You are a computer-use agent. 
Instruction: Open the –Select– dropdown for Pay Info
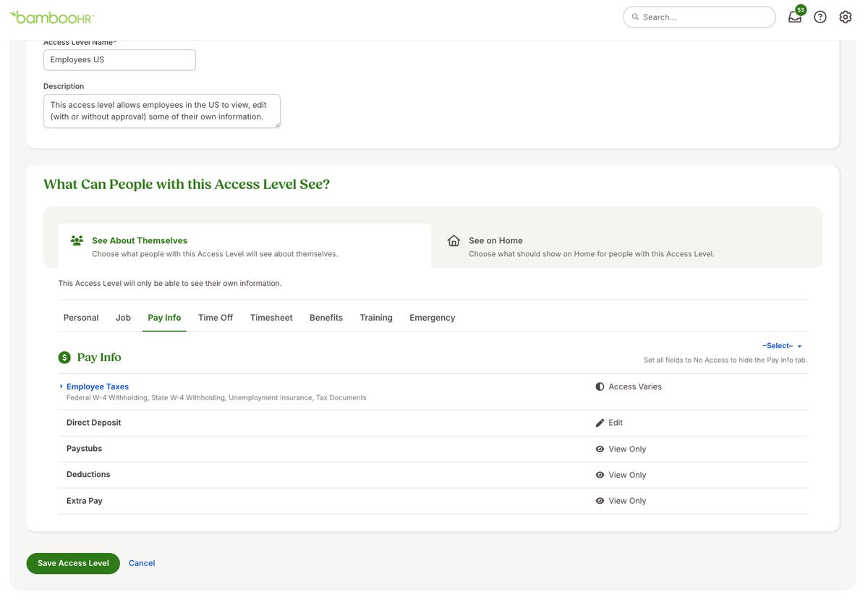tap(781, 346)
